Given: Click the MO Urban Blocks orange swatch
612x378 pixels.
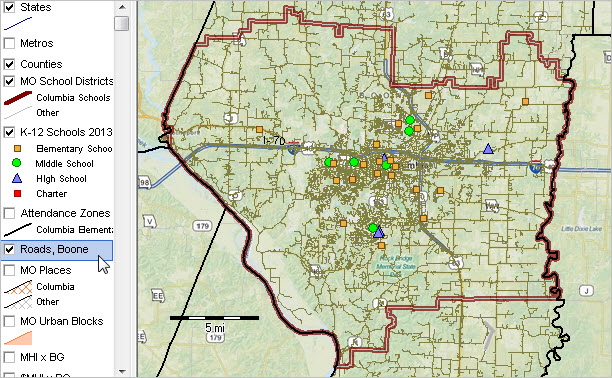Looking at the screenshot, I should coord(18,338).
